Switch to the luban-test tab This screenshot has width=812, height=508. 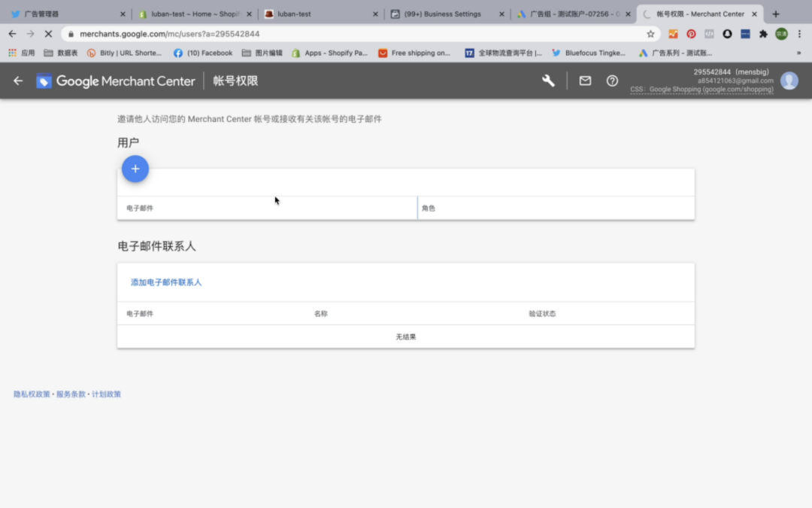[321, 14]
